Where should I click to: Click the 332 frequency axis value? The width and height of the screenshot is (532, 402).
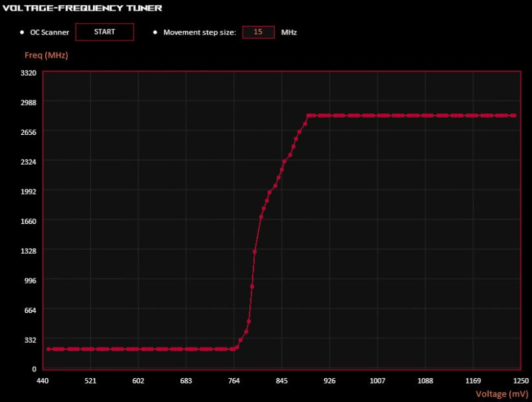[x=30, y=340]
